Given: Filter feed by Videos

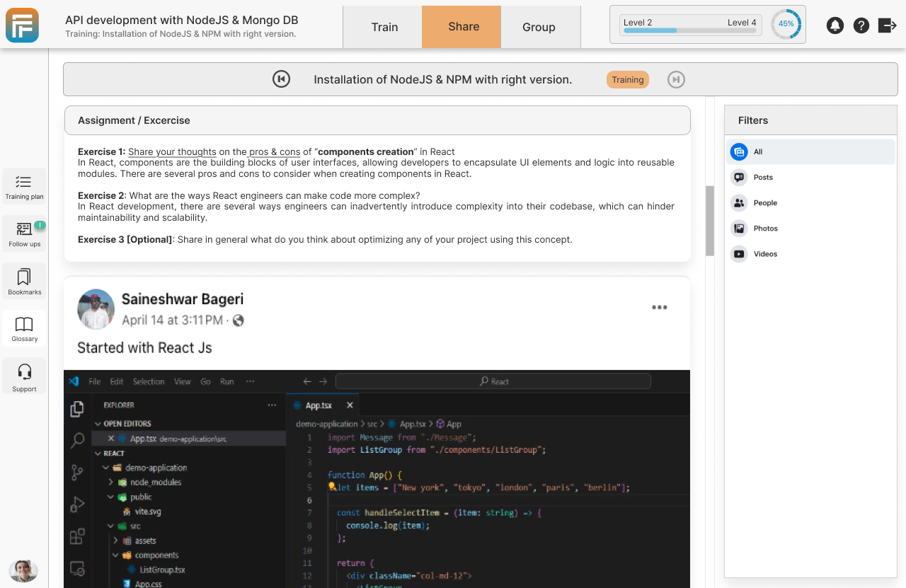Looking at the screenshot, I should pyautogui.click(x=764, y=254).
